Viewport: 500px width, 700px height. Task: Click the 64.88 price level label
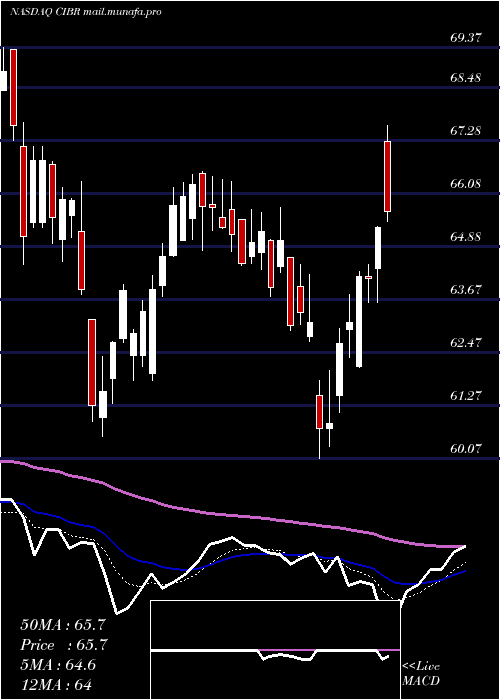click(x=466, y=237)
